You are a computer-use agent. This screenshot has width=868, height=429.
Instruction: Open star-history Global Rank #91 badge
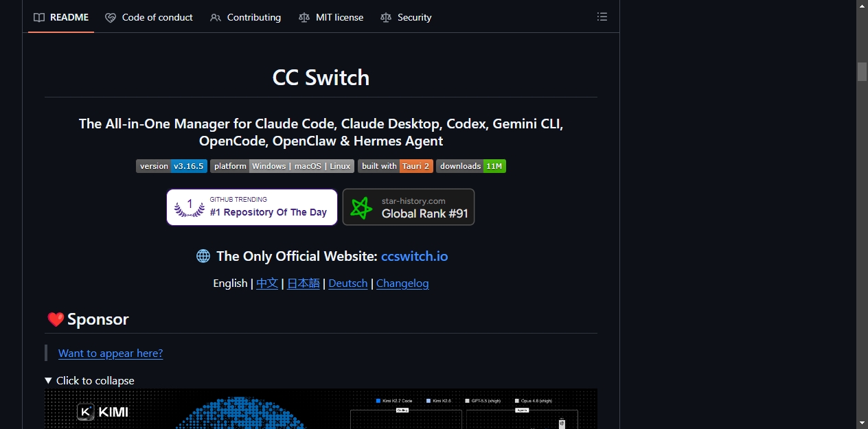click(409, 207)
